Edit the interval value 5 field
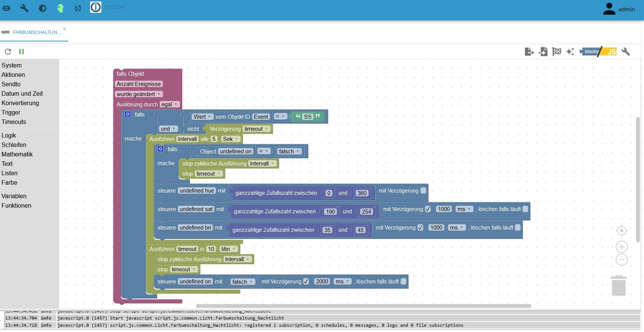This screenshot has width=644, height=332. (x=214, y=139)
